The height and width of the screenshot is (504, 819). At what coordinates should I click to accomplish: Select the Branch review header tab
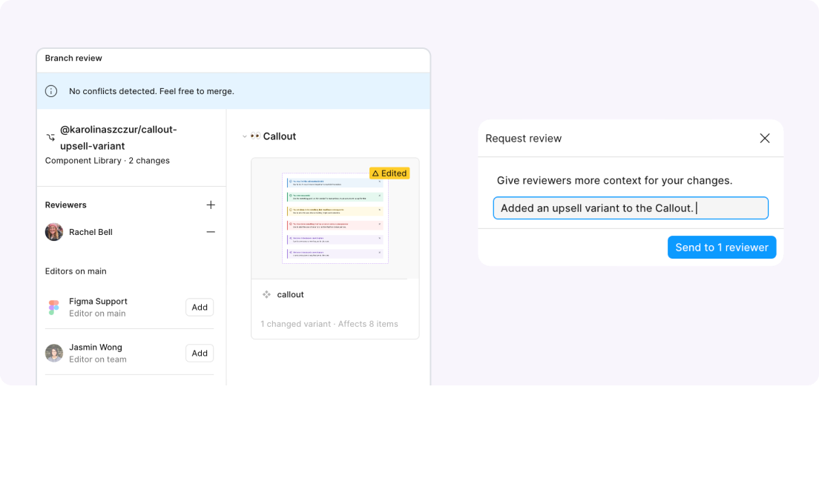73,58
